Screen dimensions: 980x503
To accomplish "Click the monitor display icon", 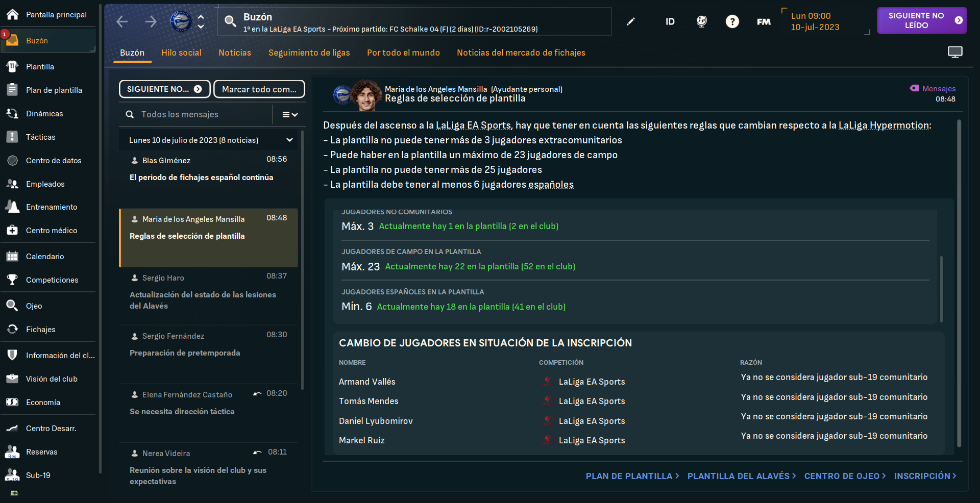I will coord(954,52).
